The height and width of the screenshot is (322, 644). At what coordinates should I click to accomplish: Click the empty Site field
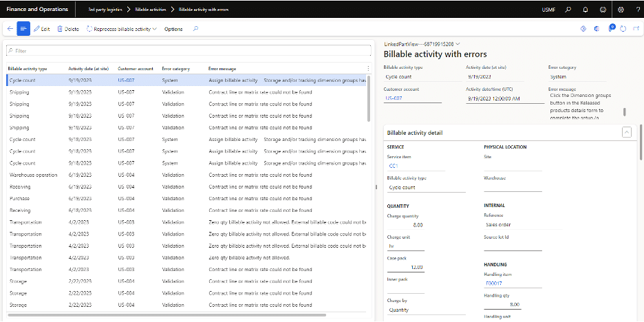[x=513, y=166]
